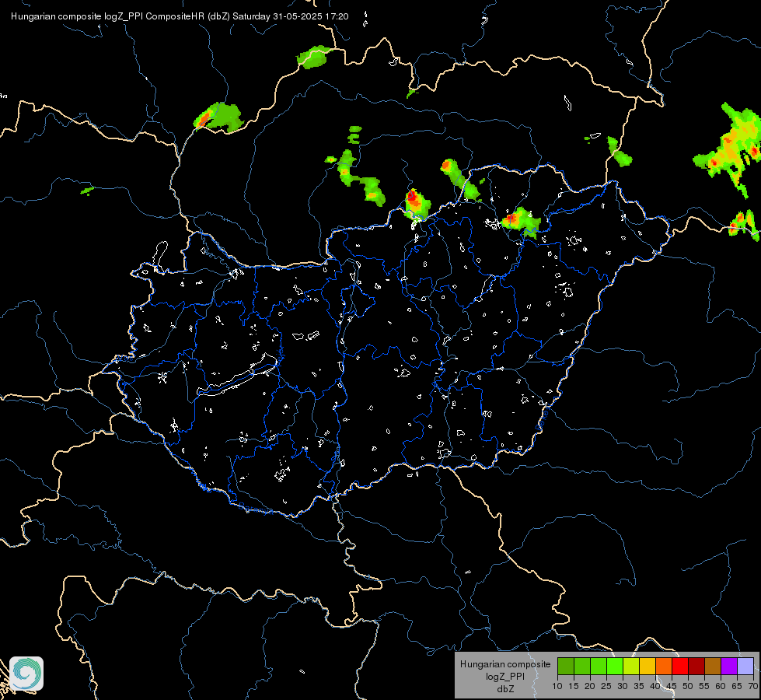Pick the 25–30 dBZ bright green swatch

(x=615, y=666)
